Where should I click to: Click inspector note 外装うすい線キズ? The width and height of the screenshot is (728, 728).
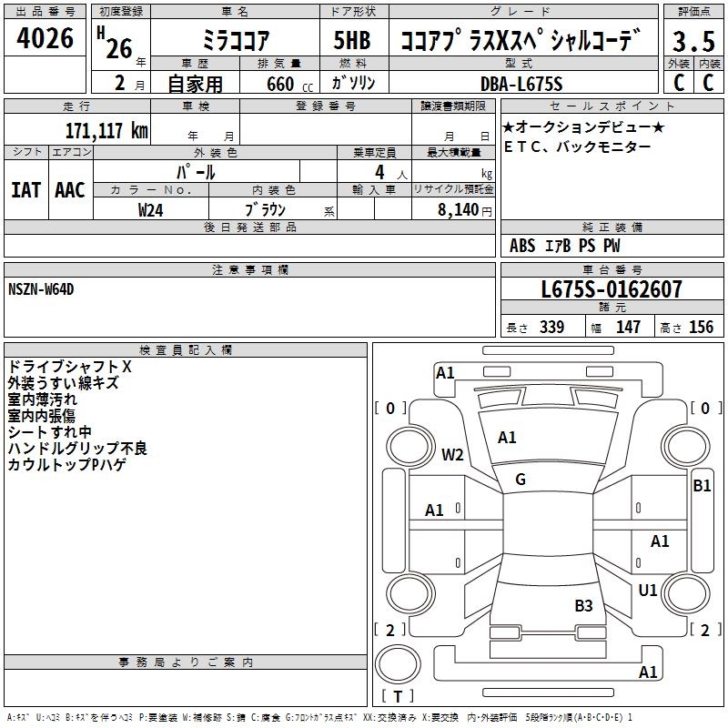(x=63, y=383)
